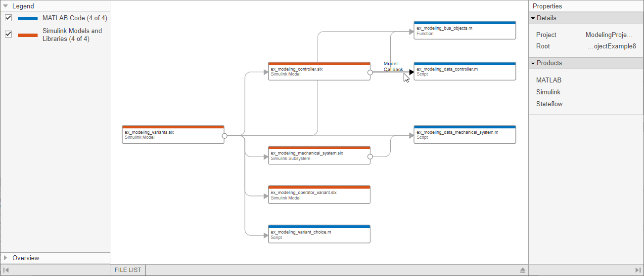Click arrowhead entering ex_modeling_data_mechanical_system.m
This screenshot has width=644, height=276.
411,135
